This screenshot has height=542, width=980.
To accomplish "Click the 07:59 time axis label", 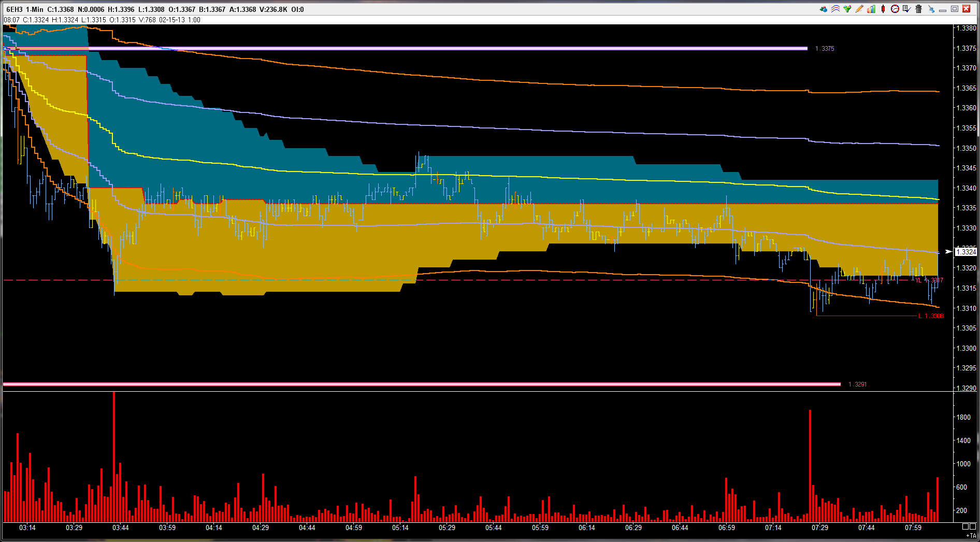I will coord(913,528).
